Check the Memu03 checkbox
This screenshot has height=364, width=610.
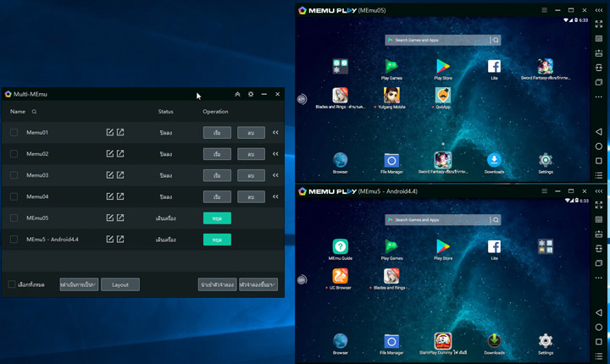click(x=14, y=175)
